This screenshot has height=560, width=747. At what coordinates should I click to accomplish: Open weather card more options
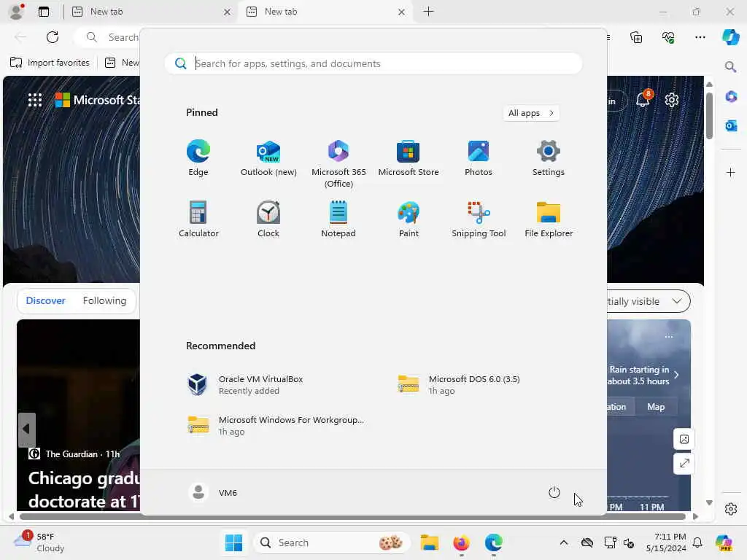(669, 337)
